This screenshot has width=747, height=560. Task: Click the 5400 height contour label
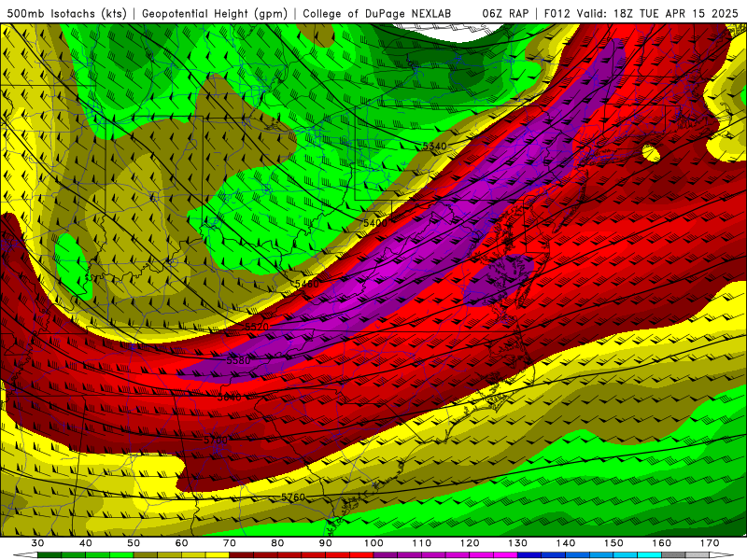tap(375, 223)
